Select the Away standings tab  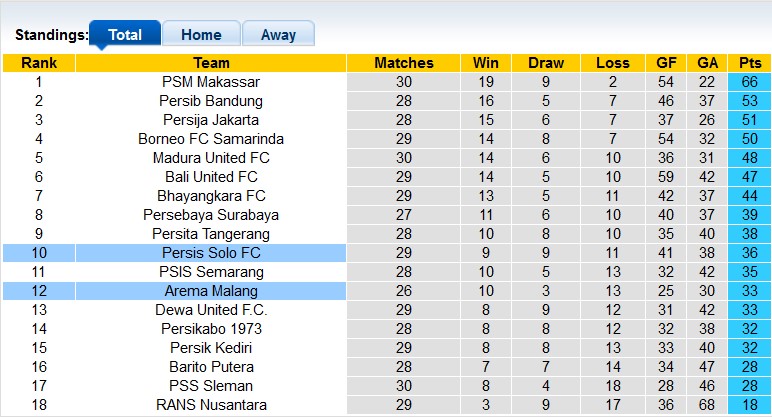point(278,34)
